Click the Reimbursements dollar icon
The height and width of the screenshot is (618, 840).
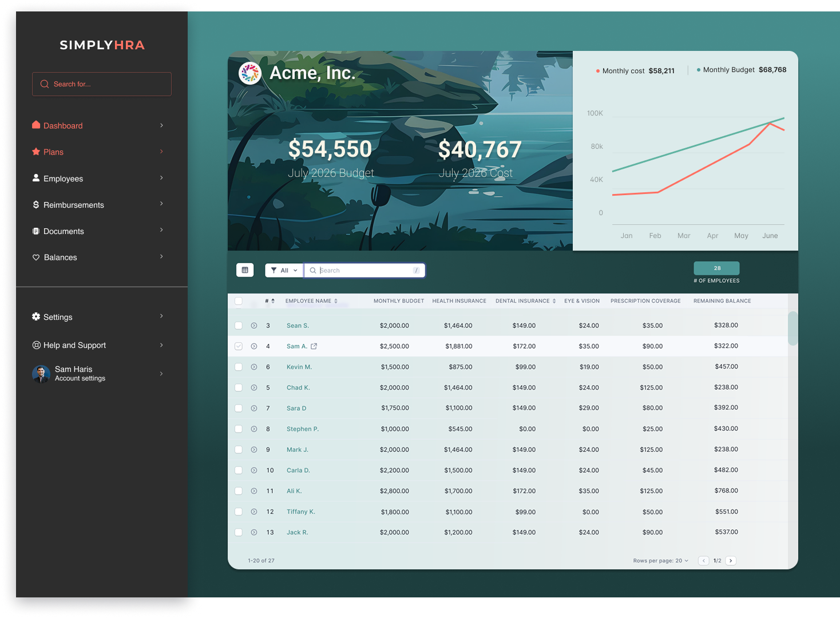click(x=36, y=204)
